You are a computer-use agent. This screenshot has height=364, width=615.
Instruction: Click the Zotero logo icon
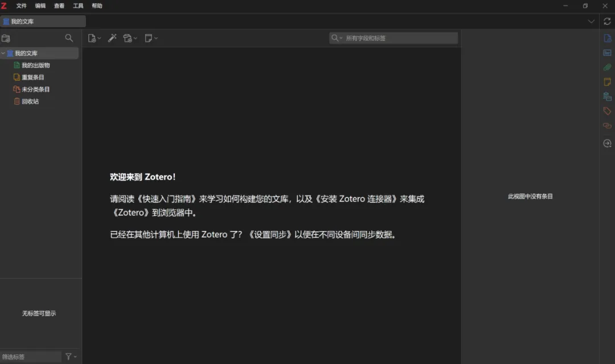[4, 6]
